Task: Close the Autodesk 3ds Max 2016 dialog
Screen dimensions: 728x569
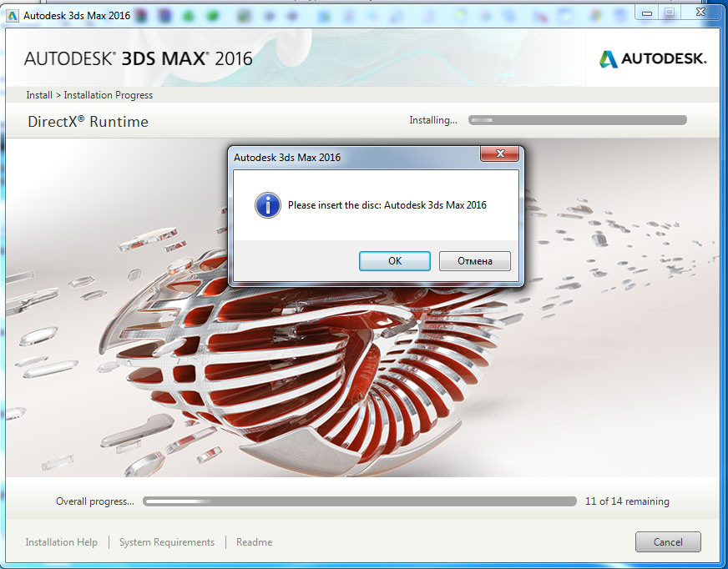Action: point(499,154)
